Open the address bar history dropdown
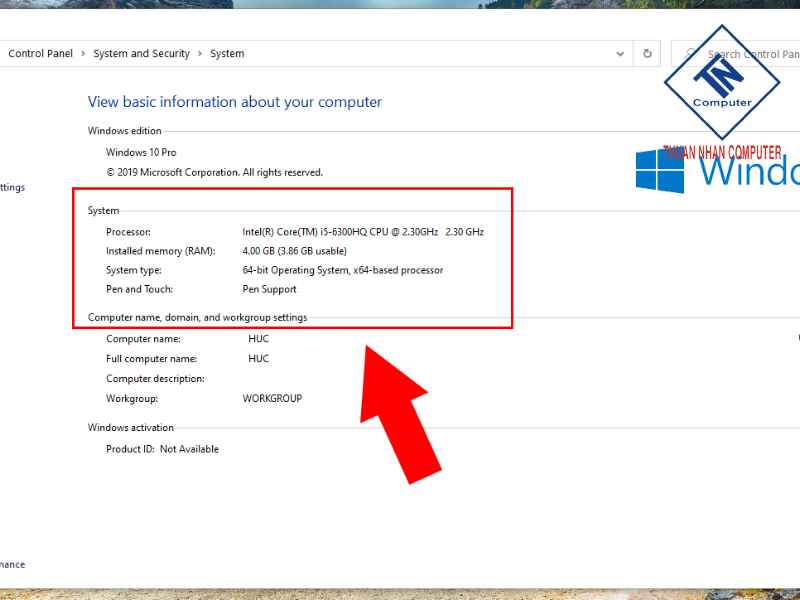The height and width of the screenshot is (600, 800). point(621,54)
